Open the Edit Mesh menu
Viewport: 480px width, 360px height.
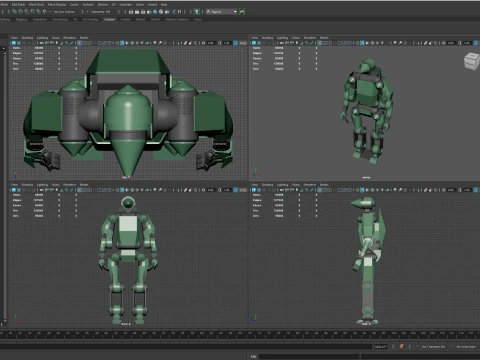coord(18,5)
